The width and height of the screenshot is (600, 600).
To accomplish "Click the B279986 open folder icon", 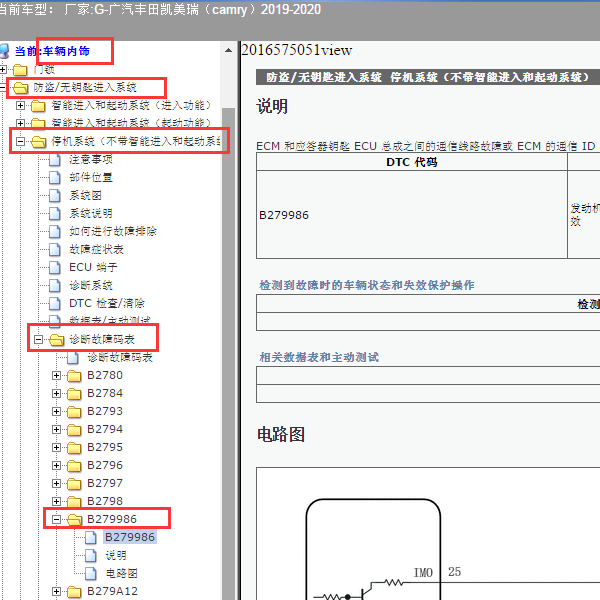I will (x=74, y=520).
